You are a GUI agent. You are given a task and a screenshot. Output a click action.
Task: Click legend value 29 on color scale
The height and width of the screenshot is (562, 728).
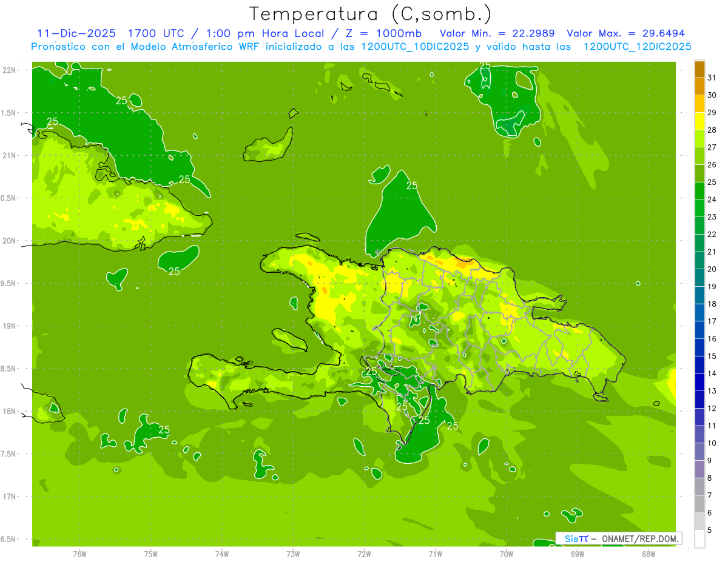tap(712, 113)
